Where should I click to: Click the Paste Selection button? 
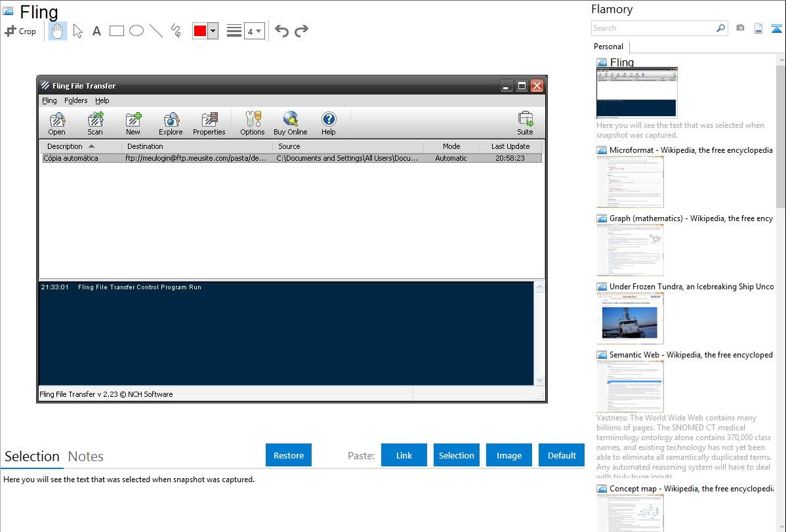pos(457,455)
